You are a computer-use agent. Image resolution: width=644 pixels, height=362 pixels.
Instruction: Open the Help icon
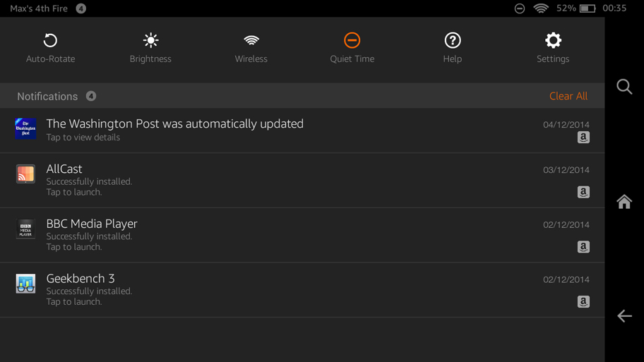(x=453, y=40)
